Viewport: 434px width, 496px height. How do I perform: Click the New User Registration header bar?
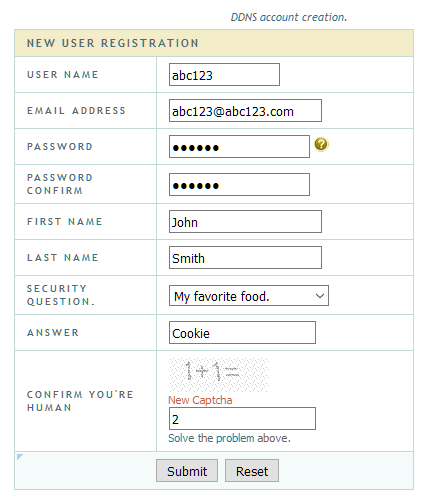pyautogui.click(x=214, y=43)
